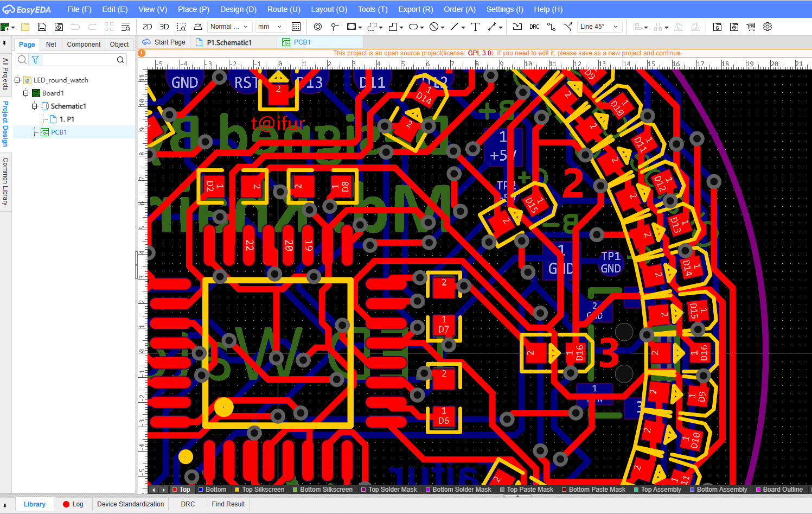Expand the rectangle region tool dropdown

point(360,27)
